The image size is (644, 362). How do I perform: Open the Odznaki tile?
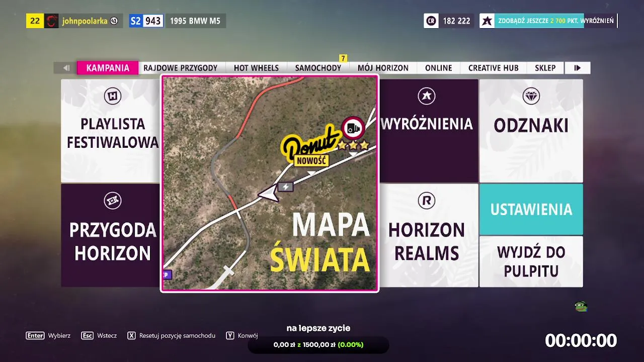[531, 131]
